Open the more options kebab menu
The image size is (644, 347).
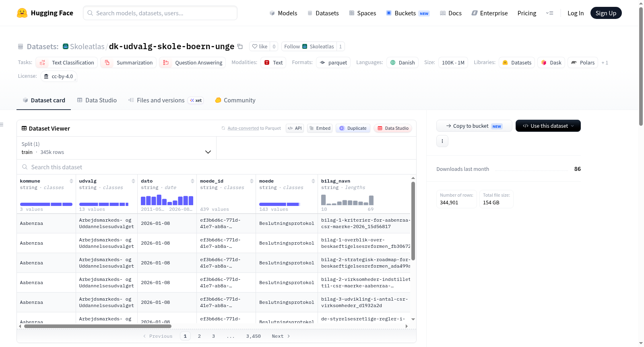(442, 141)
